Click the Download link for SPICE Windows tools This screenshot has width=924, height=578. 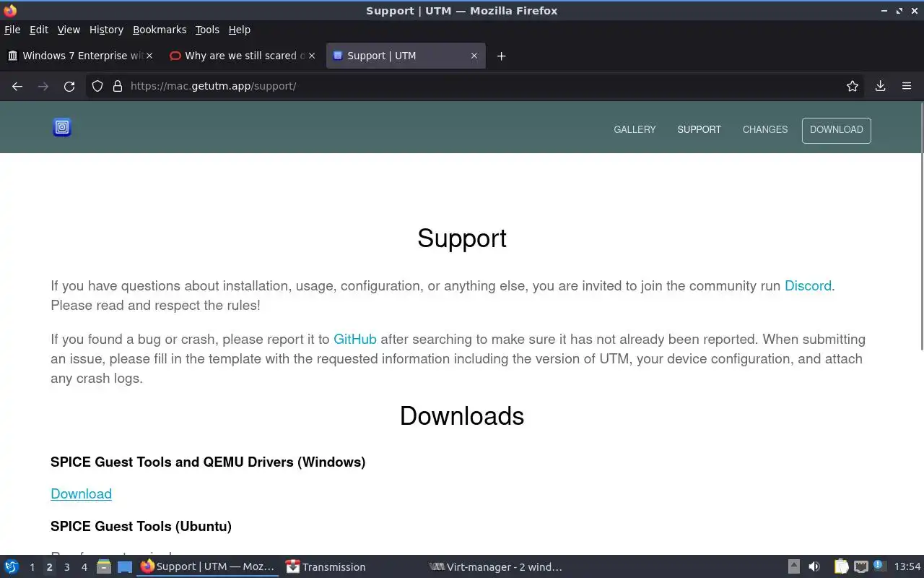[x=81, y=494]
